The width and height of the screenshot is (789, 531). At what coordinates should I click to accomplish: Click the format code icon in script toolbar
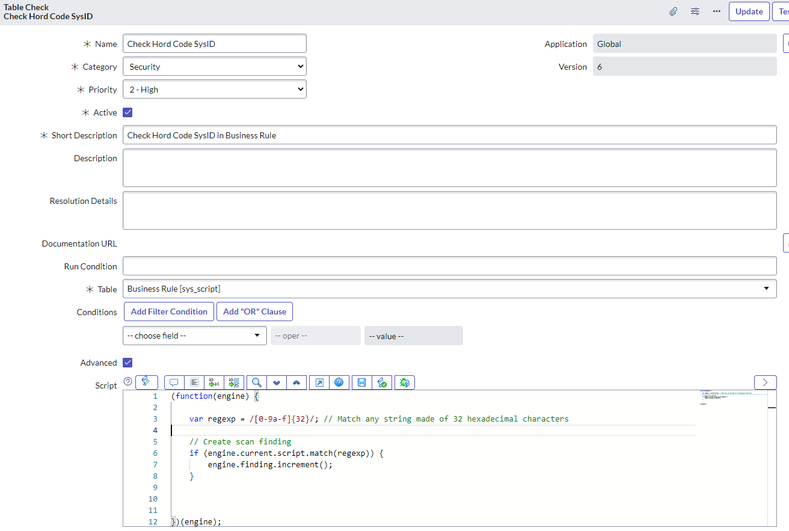pos(194,383)
